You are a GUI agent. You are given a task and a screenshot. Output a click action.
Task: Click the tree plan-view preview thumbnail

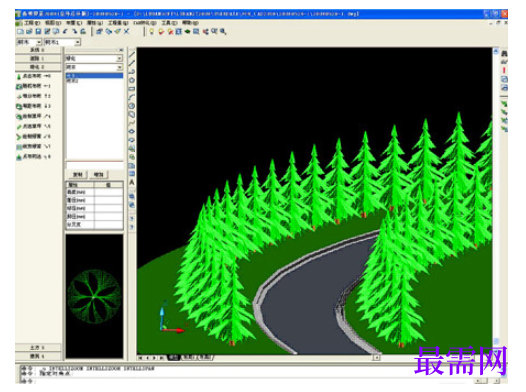(x=94, y=297)
